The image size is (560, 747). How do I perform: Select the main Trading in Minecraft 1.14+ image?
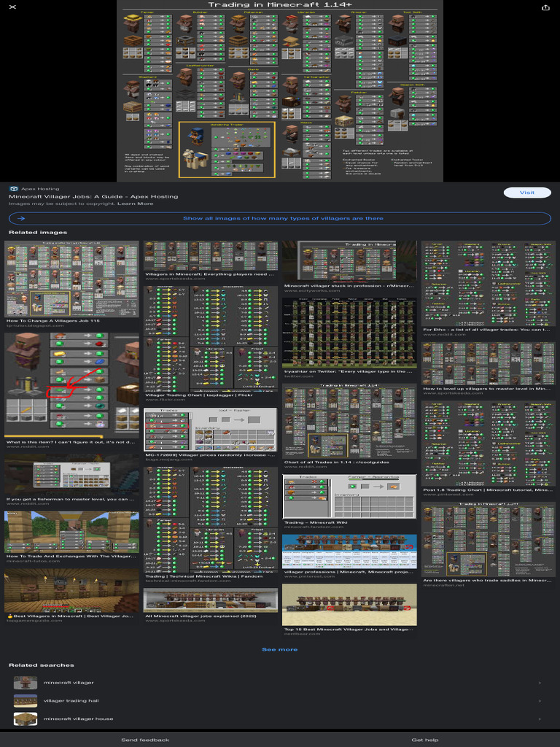[x=280, y=90]
